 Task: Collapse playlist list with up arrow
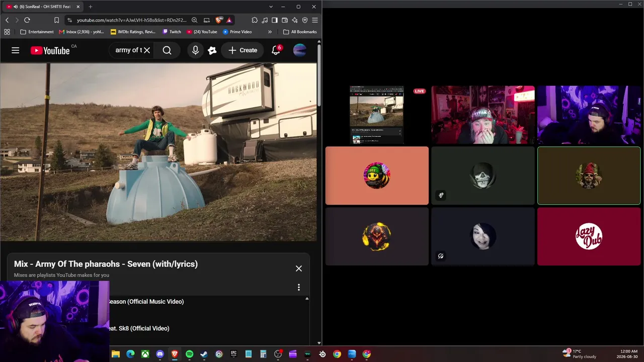pos(307,299)
